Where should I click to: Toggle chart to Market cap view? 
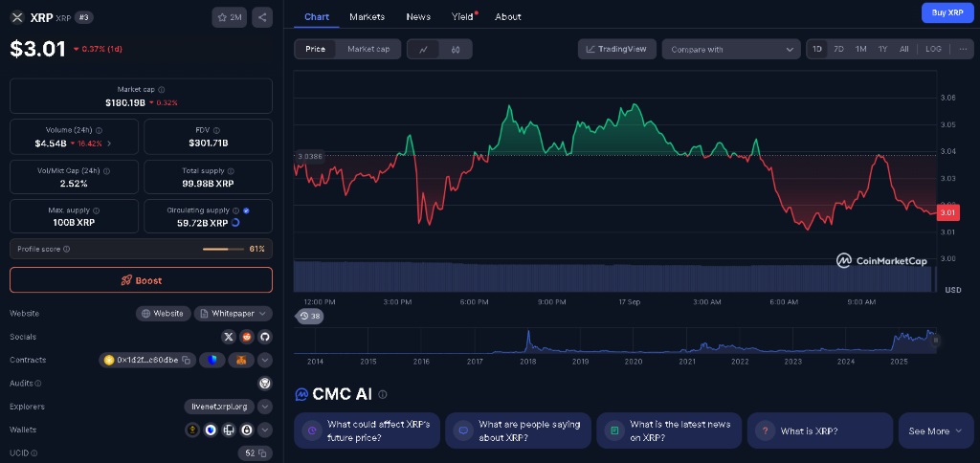click(x=368, y=49)
